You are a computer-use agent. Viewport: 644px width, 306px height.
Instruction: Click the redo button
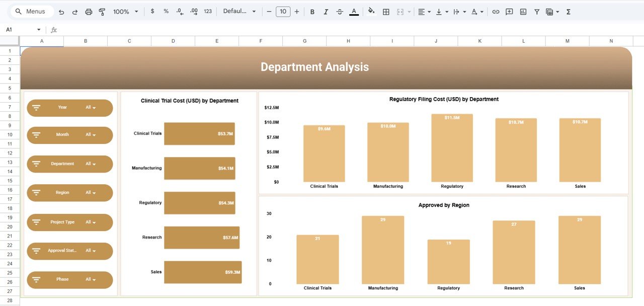[75, 11]
